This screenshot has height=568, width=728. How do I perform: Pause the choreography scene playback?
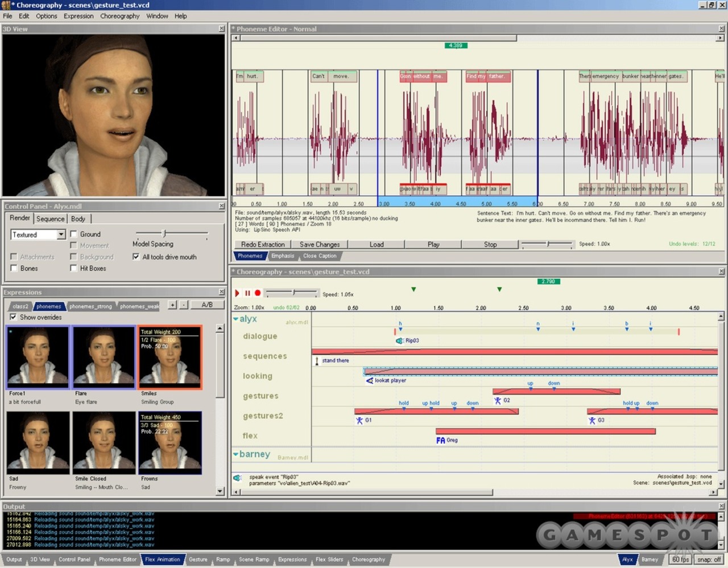pyautogui.click(x=247, y=293)
